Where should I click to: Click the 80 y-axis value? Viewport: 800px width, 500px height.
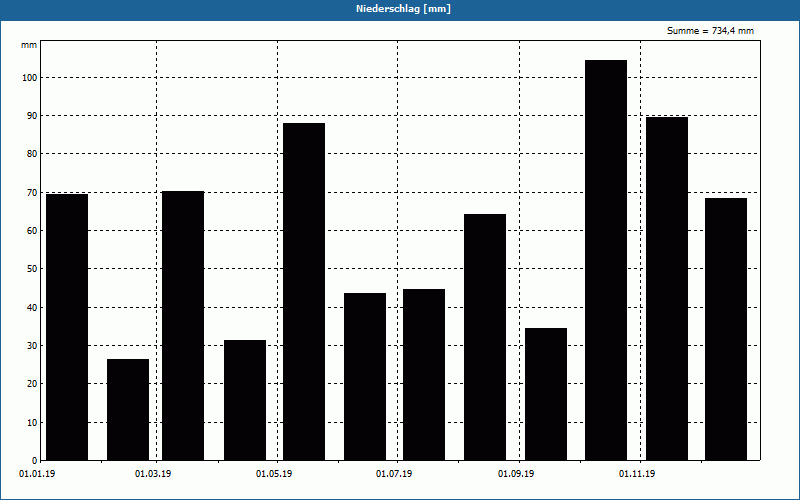[32, 154]
